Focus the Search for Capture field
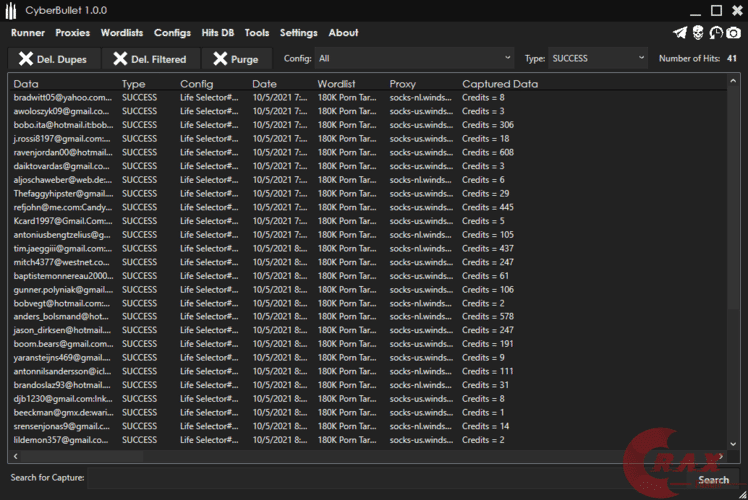The image size is (748, 500). point(386,478)
